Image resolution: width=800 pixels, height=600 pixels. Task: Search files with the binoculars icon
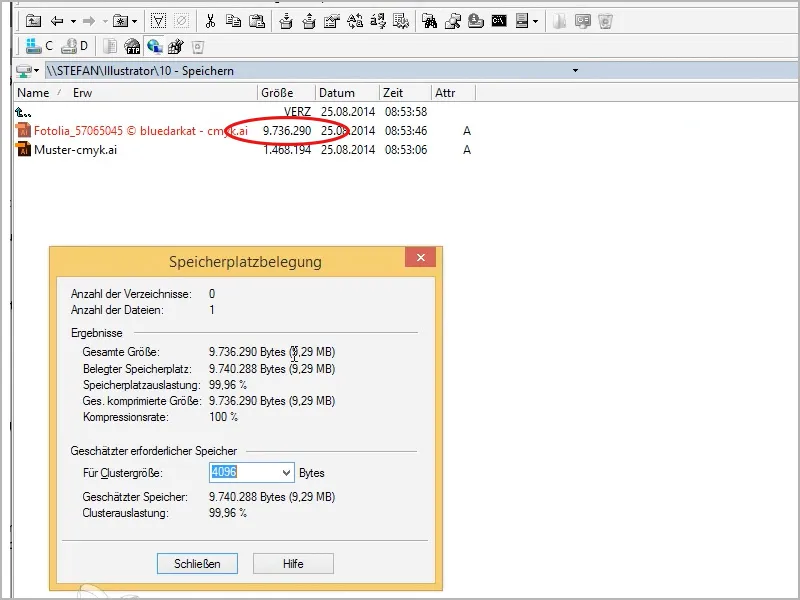point(430,21)
